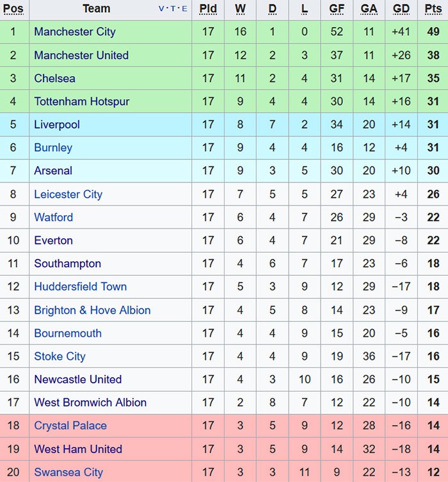The height and width of the screenshot is (482, 448).
Task: Select the Brighton & Hove Albion link
Action: point(92,310)
